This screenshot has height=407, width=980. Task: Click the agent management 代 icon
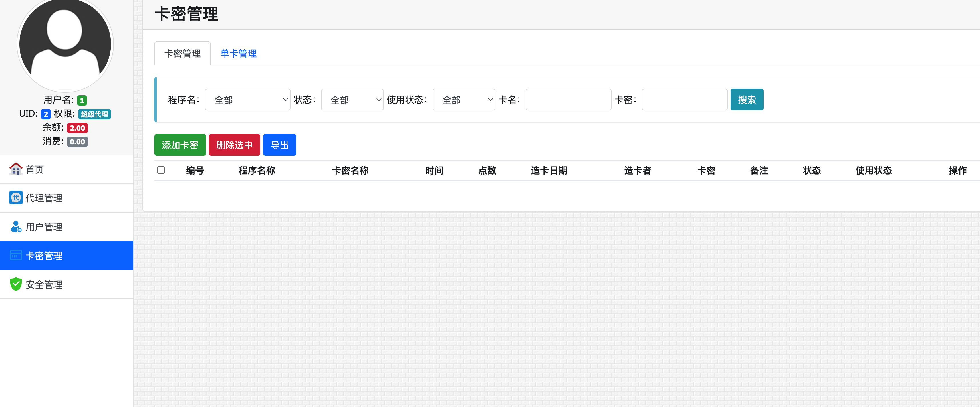[16, 197]
